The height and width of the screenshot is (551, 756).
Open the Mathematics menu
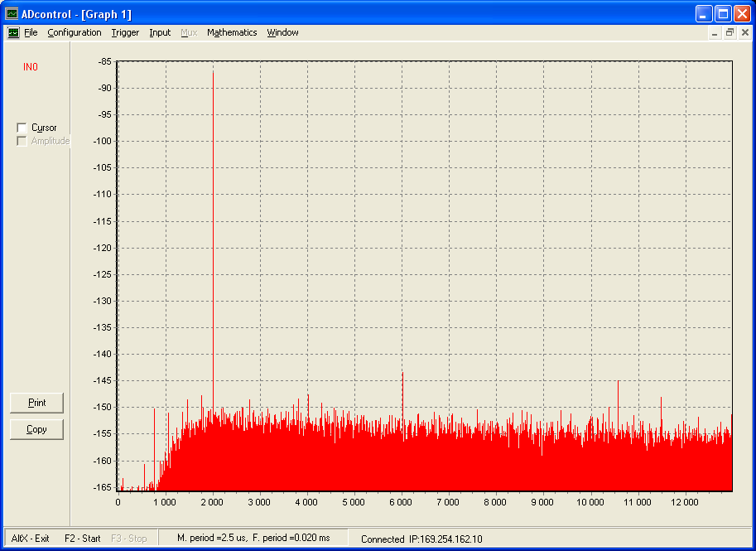(x=232, y=32)
